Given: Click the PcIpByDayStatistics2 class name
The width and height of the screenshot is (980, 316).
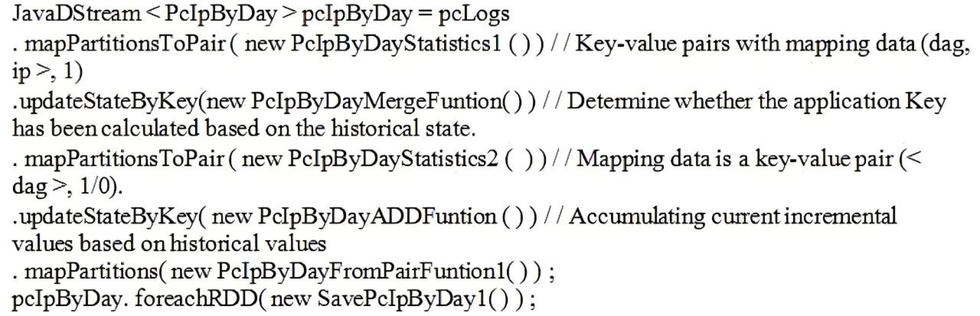Looking at the screenshot, I should tap(392, 159).
